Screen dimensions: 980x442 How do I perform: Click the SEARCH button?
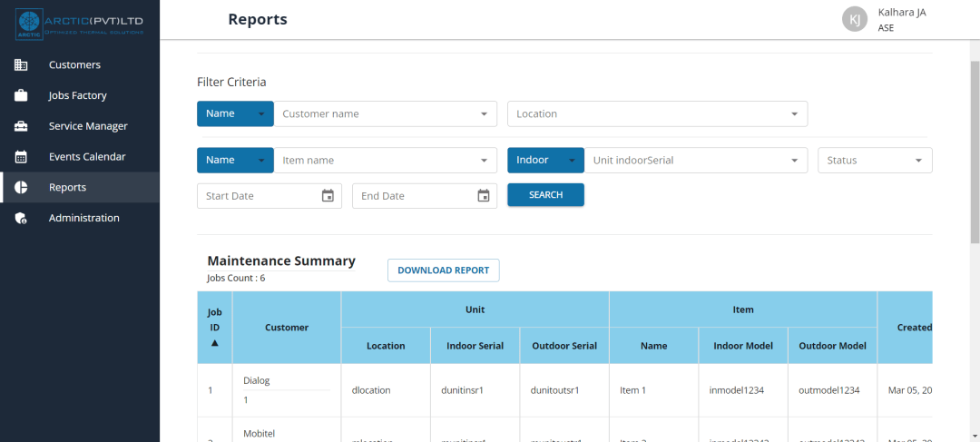(545, 194)
